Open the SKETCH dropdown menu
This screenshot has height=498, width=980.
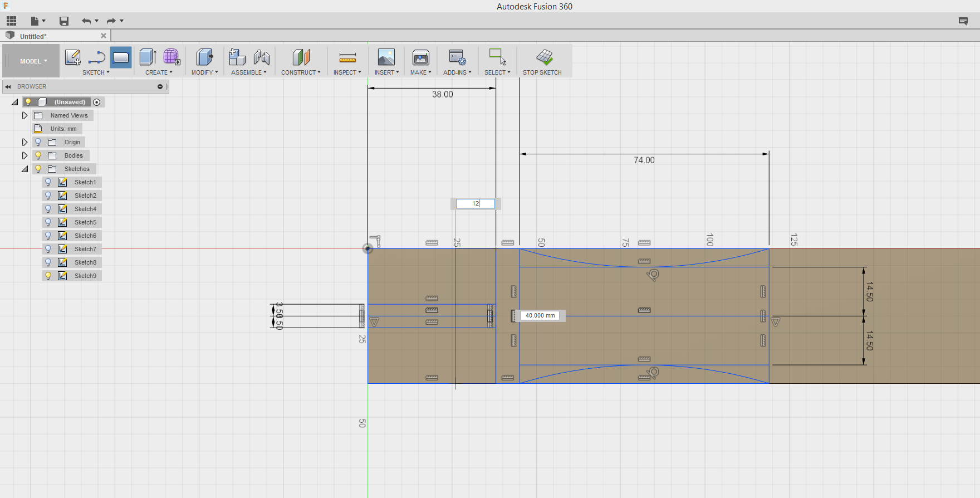(x=96, y=72)
